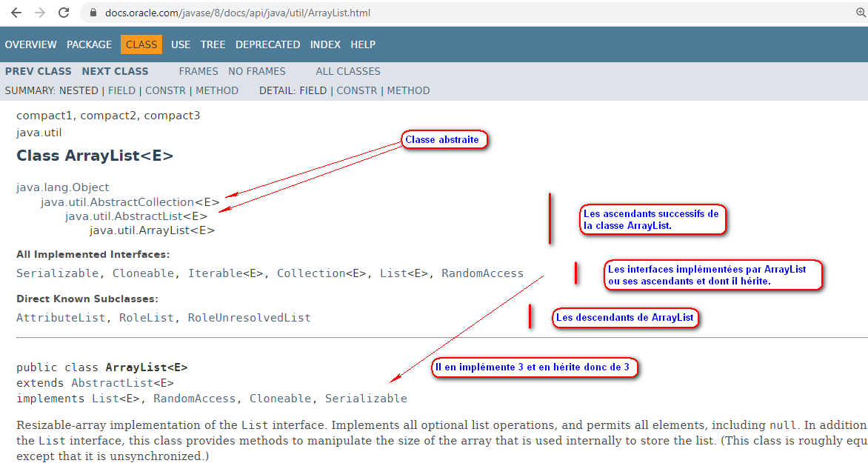The image size is (868, 466).
Task: Click the NEXT CLASS link
Action: click(115, 71)
